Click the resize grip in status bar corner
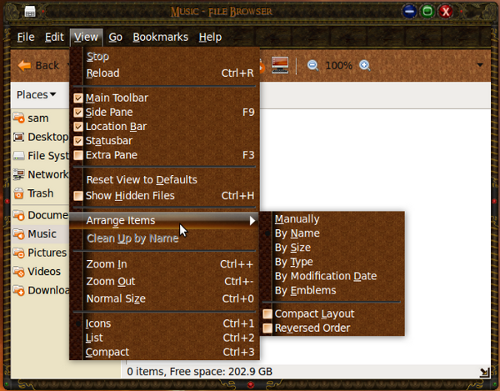This screenshot has width=500, height=391. [484, 372]
